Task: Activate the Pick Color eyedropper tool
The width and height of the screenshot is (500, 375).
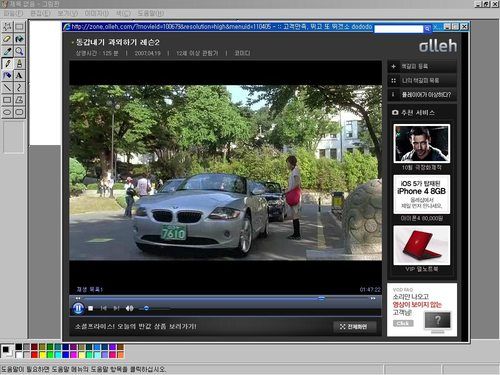Action: pos(7,51)
